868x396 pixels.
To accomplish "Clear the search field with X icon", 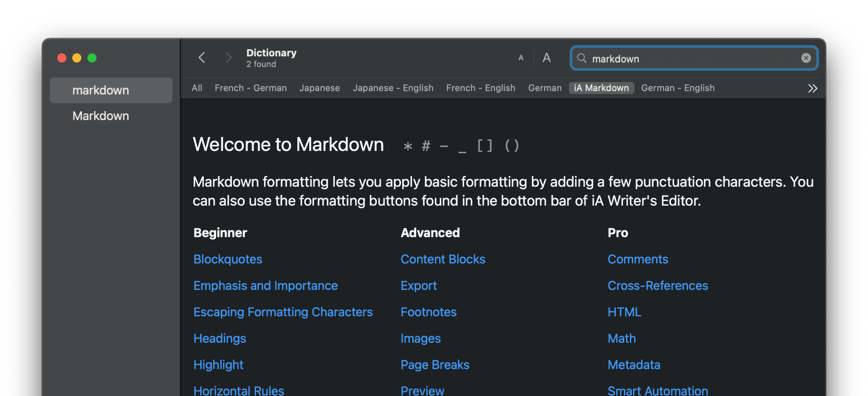I will (x=806, y=58).
